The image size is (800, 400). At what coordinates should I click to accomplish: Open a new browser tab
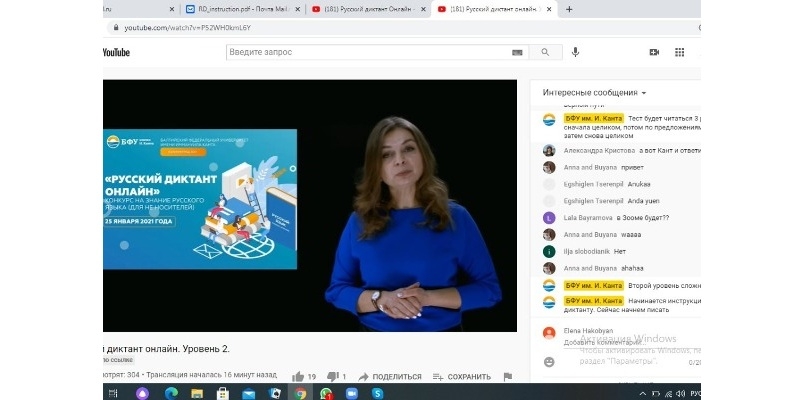[x=569, y=9]
